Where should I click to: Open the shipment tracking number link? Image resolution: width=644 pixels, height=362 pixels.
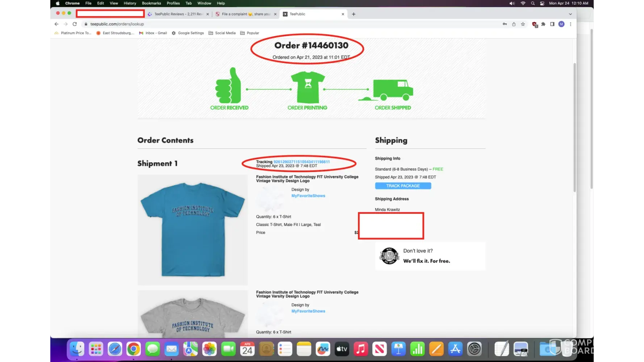point(301,162)
